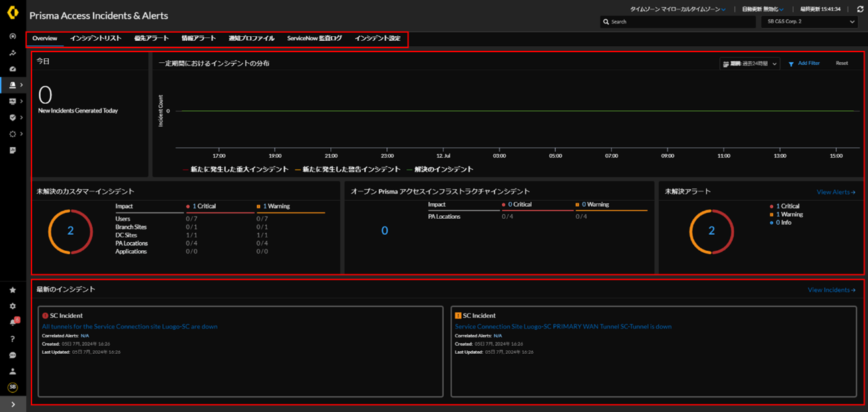
Task: Open the 期間: 過去24時間 time range dropdown
Action: click(750, 64)
